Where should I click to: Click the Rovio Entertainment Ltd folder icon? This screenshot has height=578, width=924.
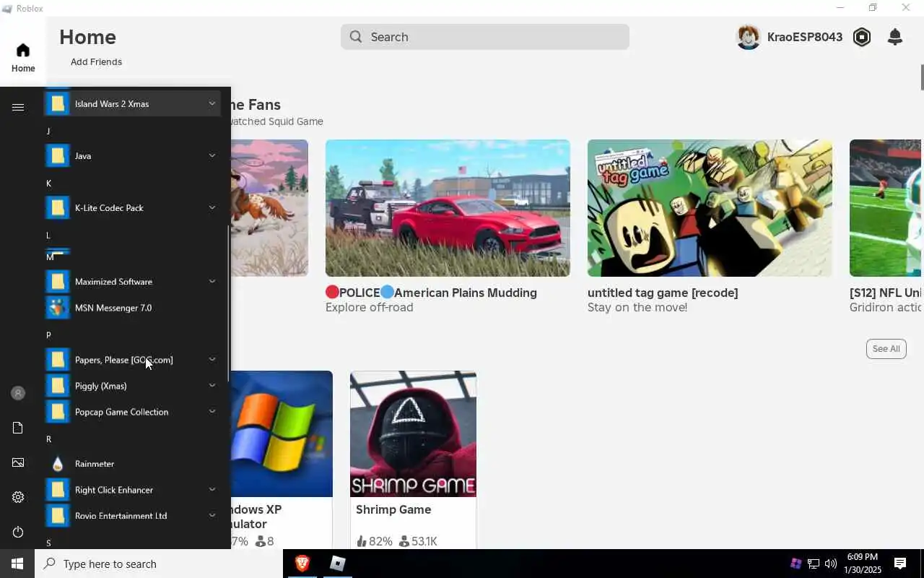[x=58, y=516]
